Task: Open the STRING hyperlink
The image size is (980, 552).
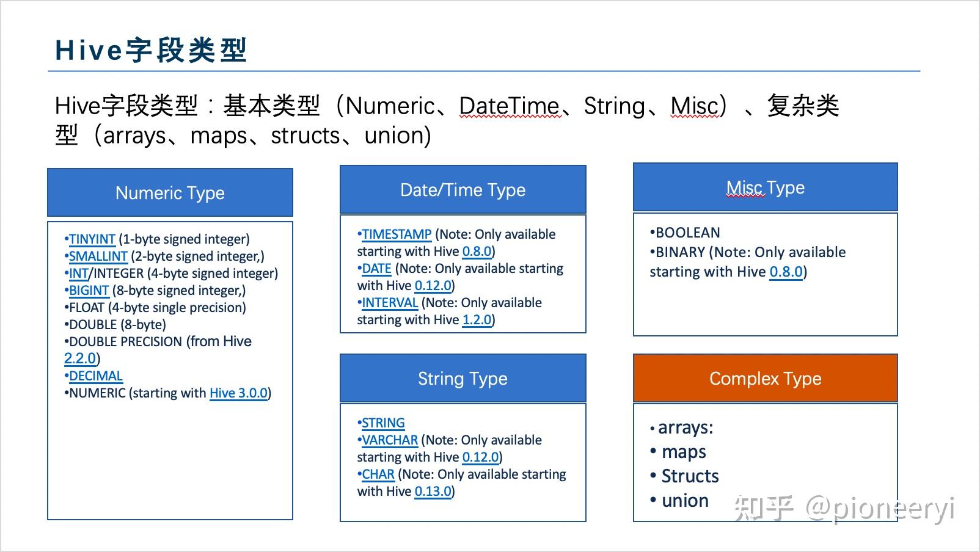Action: [383, 423]
